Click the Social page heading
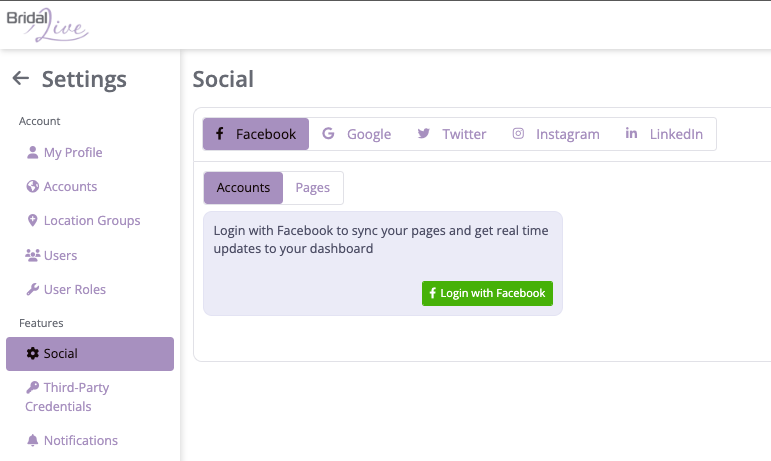 (223, 79)
